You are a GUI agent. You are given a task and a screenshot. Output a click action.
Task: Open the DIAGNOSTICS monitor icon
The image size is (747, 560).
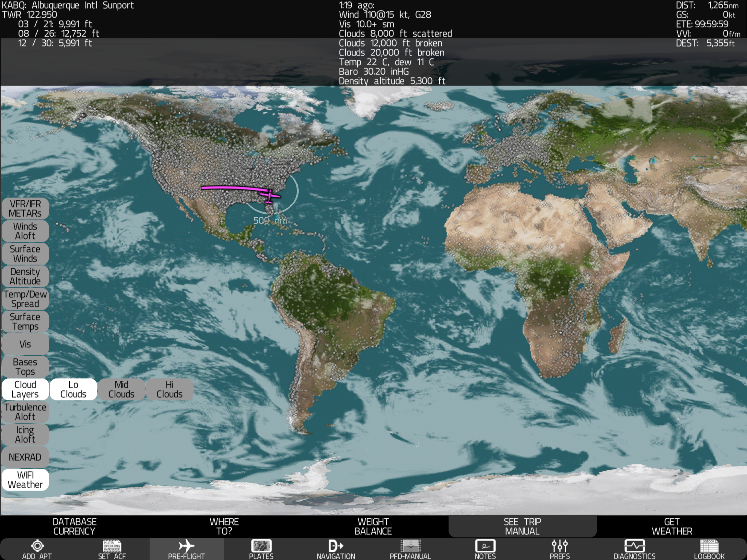pos(634,546)
